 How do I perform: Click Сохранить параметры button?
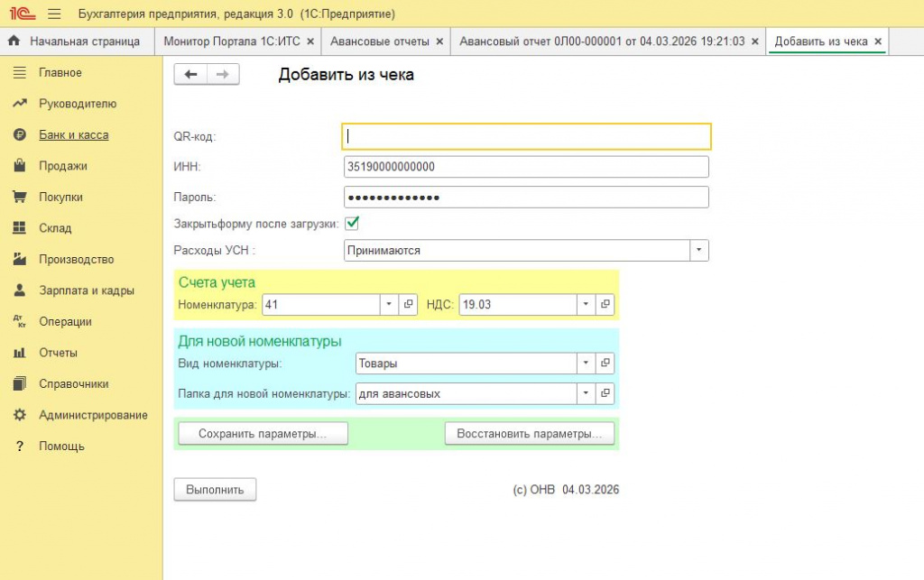click(x=263, y=434)
